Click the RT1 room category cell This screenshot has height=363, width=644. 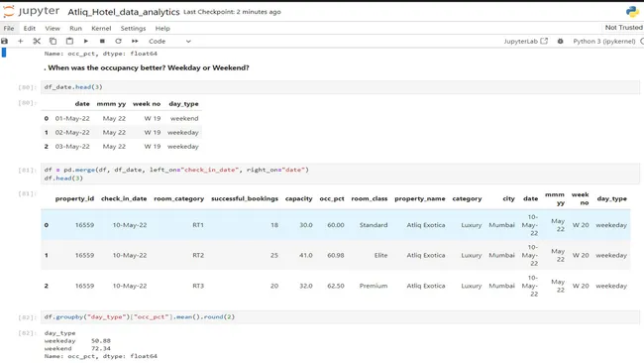[x=198, y=225]
